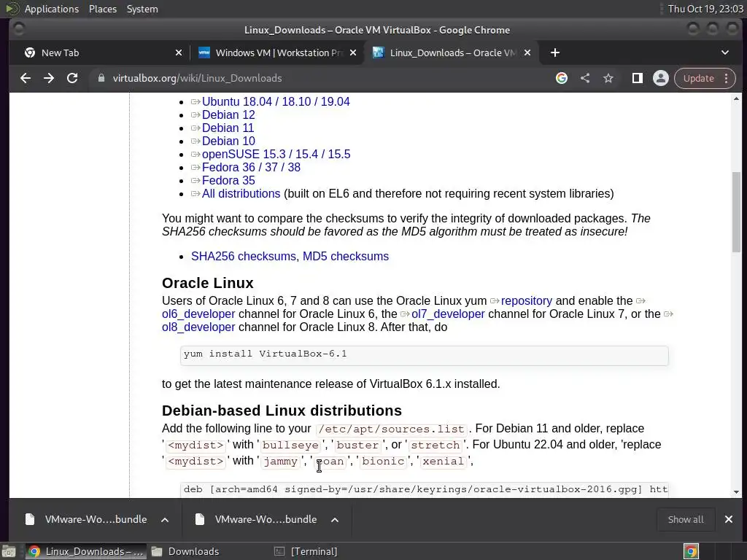
Task: Open the ol7_developer channel link
Action: click(x=448, y=314)
